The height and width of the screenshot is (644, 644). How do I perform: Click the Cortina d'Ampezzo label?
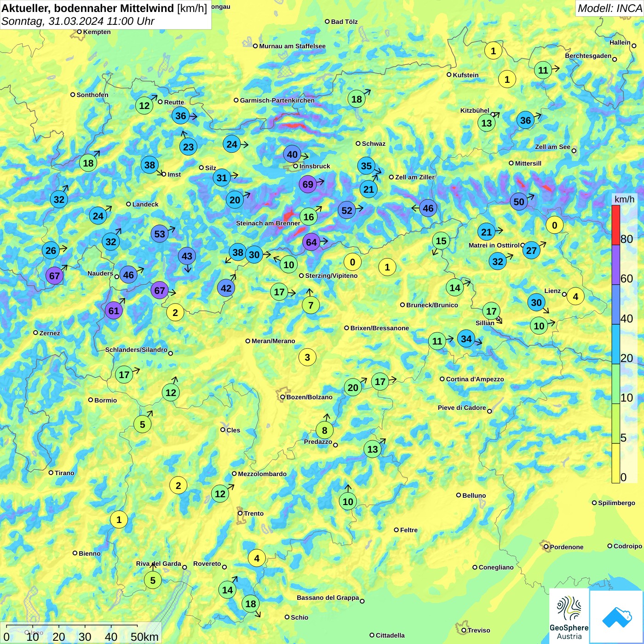click(x=475, y=379)
